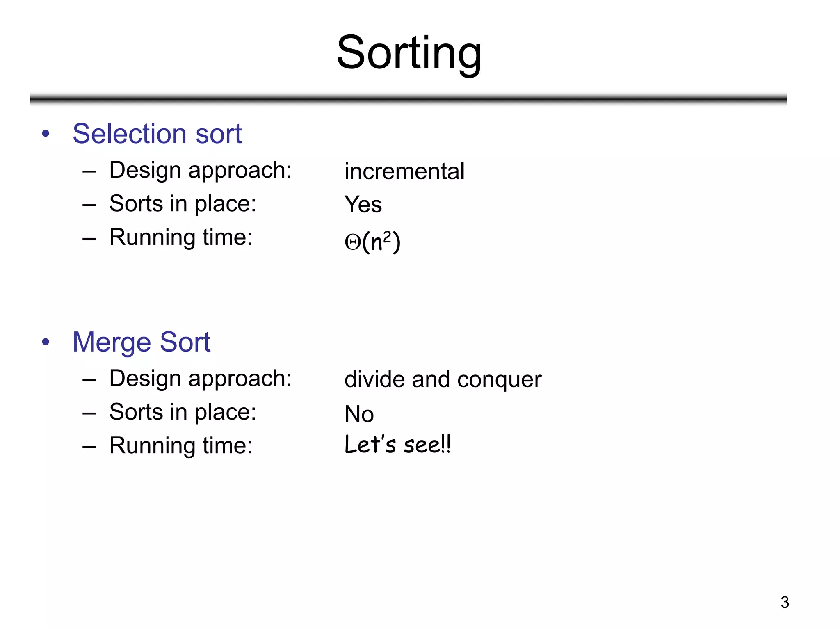Click the horizontal divider line under the title
Screen dimensions: 840x630
[x=408, y=99]
